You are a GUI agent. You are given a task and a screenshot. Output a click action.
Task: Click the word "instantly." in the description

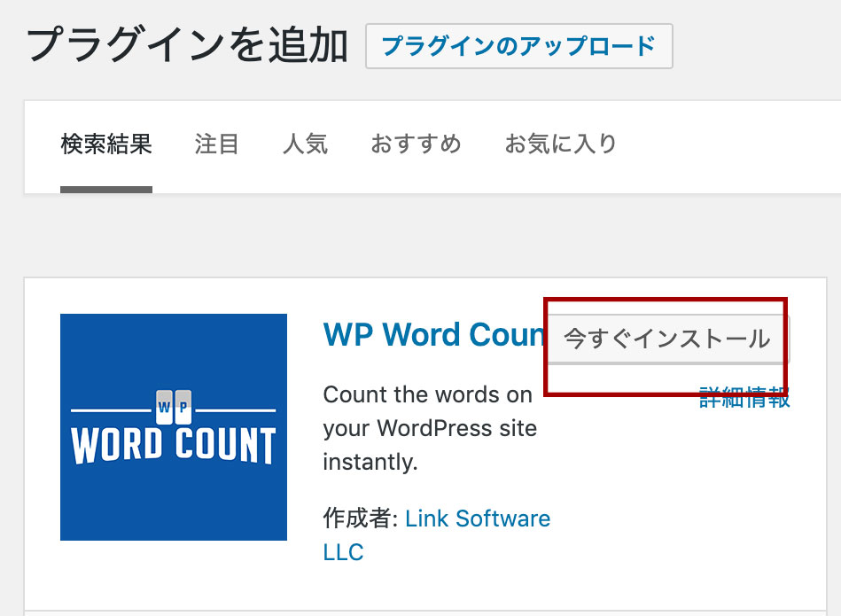(370, 462)
